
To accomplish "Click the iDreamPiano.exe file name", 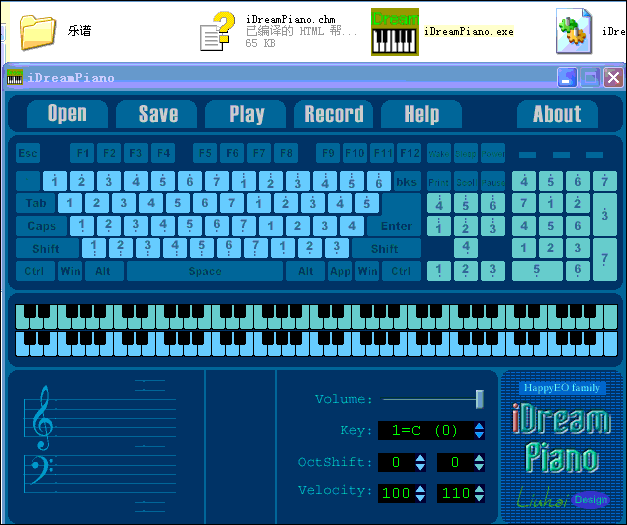I will click(x=469, y=32).
